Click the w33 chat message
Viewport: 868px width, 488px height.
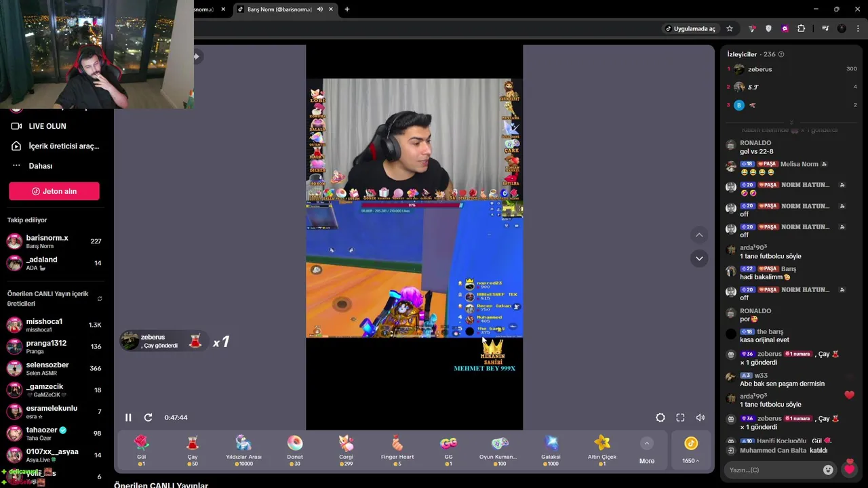click(x=782, y=384)
